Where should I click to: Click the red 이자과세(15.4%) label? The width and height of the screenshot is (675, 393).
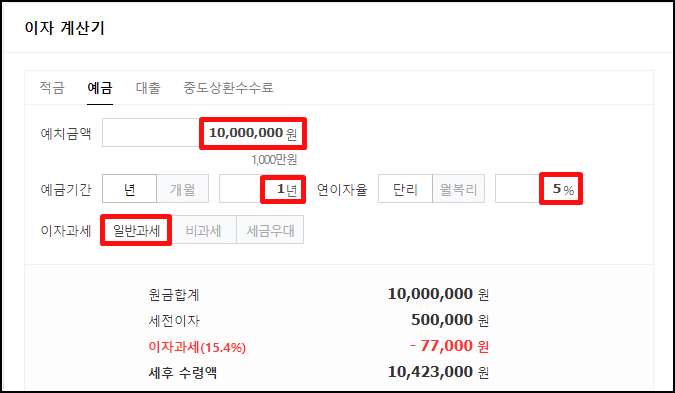(197, 347)
